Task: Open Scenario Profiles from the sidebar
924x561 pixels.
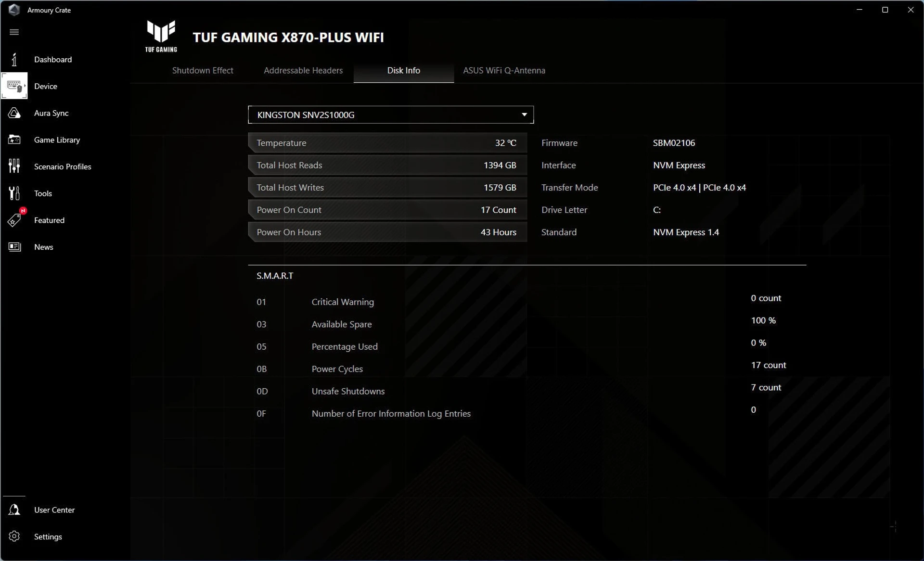Action: point(63,166)
